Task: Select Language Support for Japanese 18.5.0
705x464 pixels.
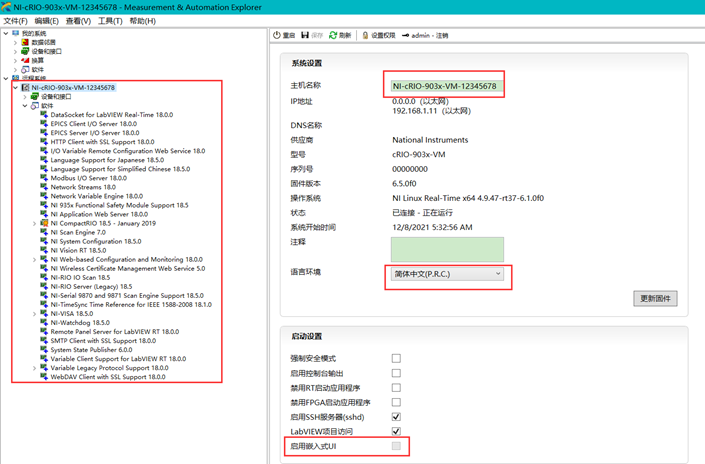Action: [107, 160]
